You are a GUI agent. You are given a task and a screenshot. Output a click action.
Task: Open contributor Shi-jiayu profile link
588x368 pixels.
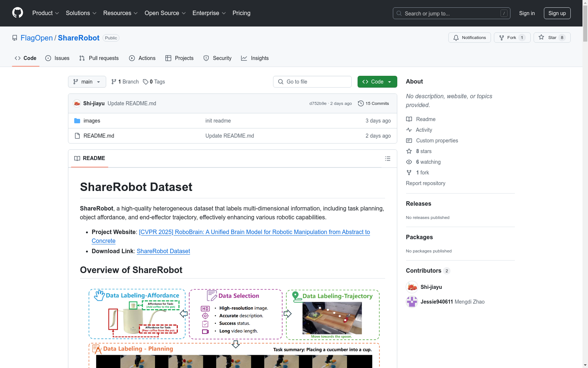(x=431, y=287)
